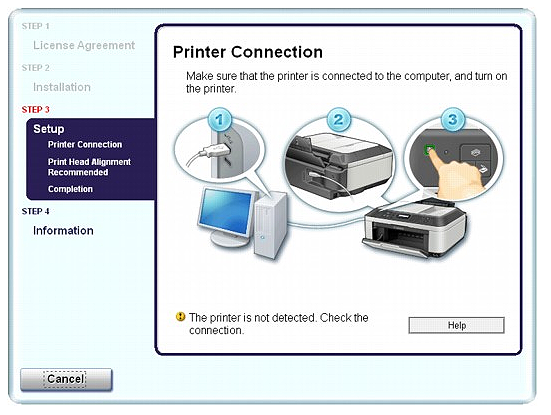Screen dimensions: 551x415
Task: Click the number 3 step bubble
Action: tap(453, 120)
